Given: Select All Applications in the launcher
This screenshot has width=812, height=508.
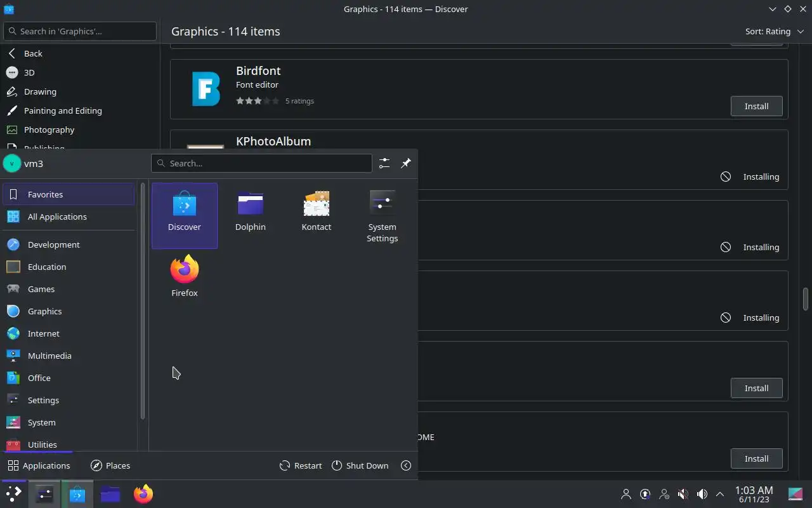Looking at the screenshot, I should pos(69,217).
